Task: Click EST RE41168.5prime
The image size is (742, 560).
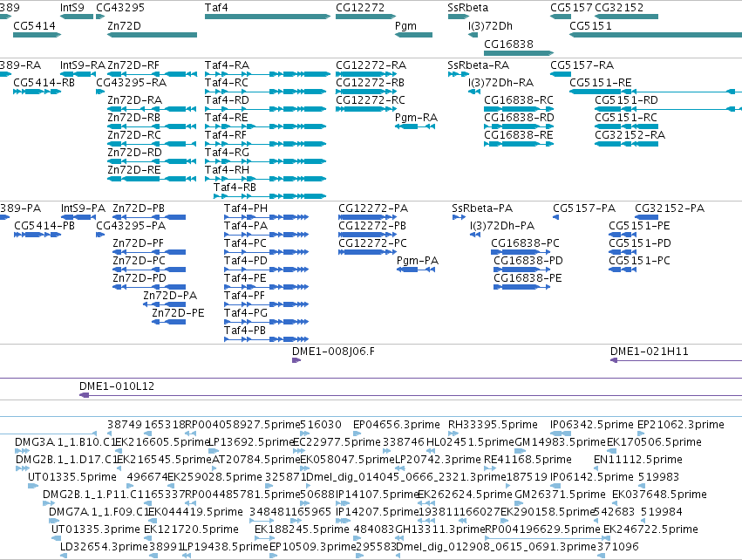Action: pyautogui.click(x=528, y=460)
